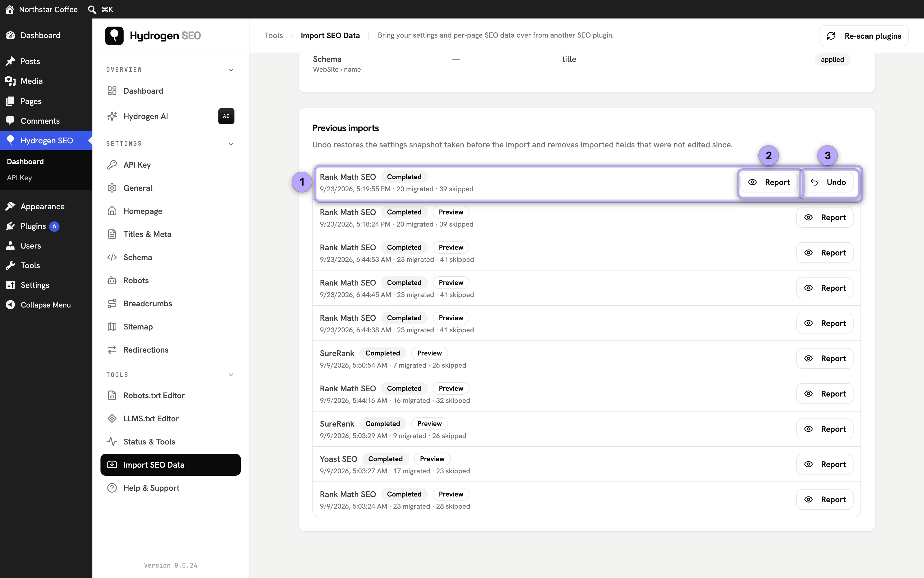Viewport: 924px width, 578px height.
Task: Open Media in WordPress menu
Action: pyautogui.click(x=46, y=81)
